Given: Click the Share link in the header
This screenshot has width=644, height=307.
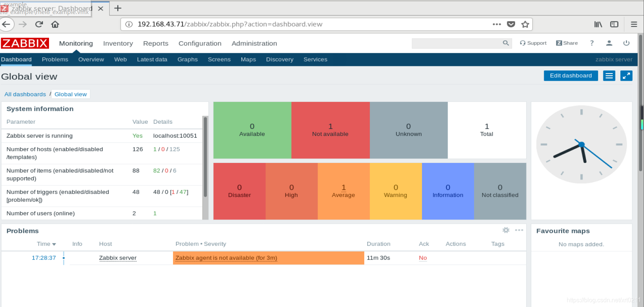Looking at the screenshot, I should (567, 43).
